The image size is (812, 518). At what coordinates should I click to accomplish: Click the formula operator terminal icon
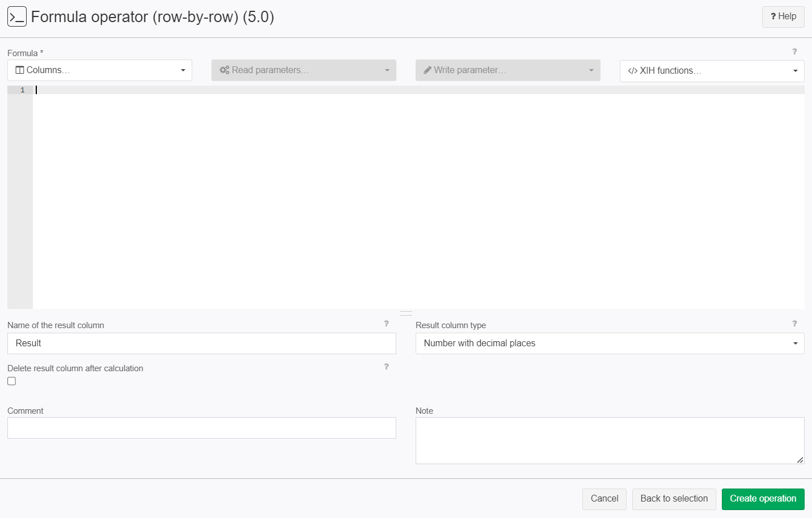(x=17, y=17)
